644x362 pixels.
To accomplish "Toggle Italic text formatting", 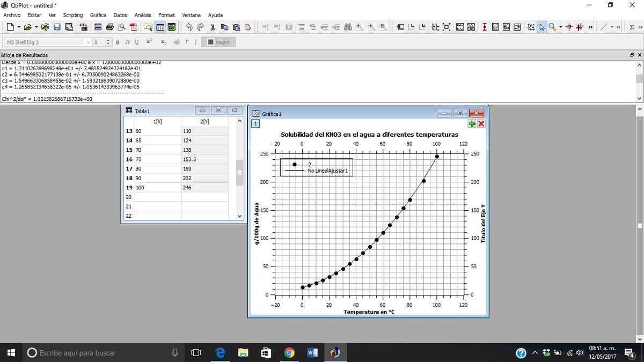I will click(x=127, y=42).
